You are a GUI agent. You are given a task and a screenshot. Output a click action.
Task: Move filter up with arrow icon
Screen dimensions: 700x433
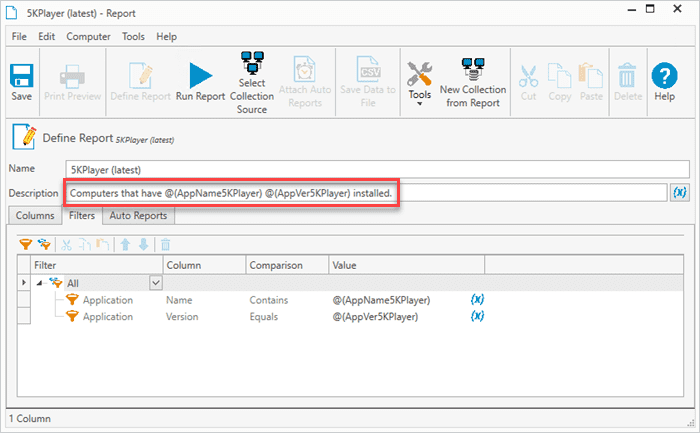tap(125, 245)
